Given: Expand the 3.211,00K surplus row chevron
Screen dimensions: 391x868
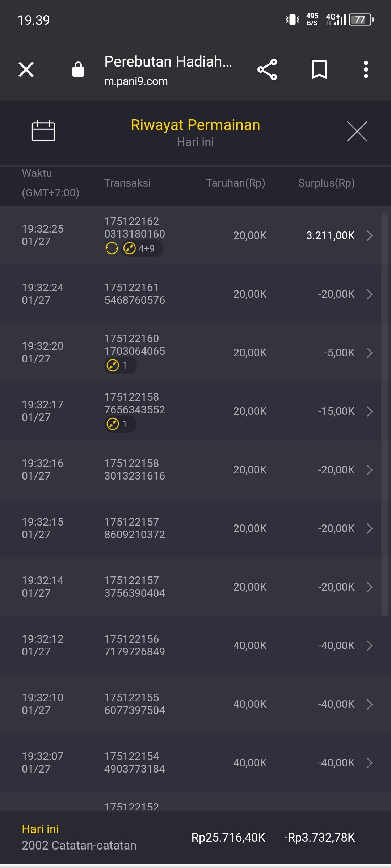Looking at the screenshot, I should [369, 235].
